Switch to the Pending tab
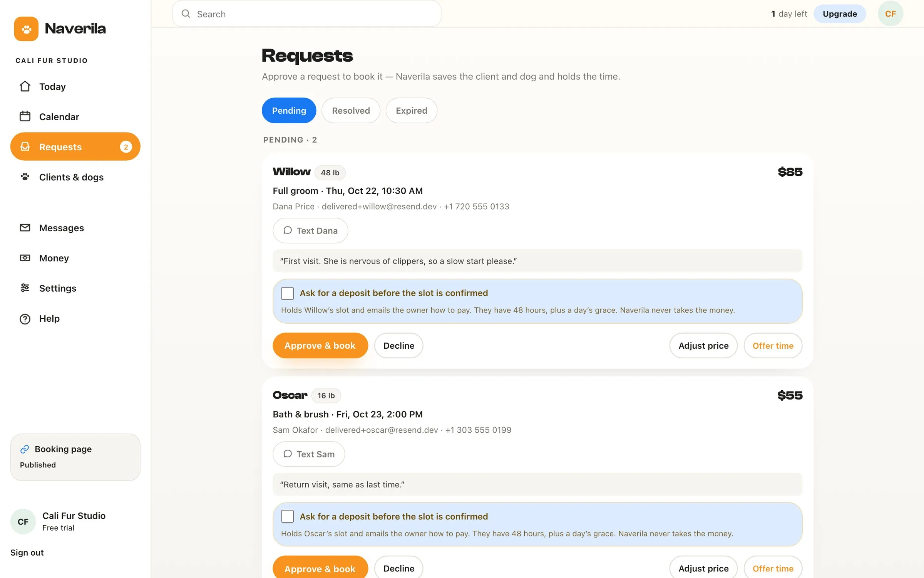The width and height of the screenshot is (924, 578). [289, 111]
